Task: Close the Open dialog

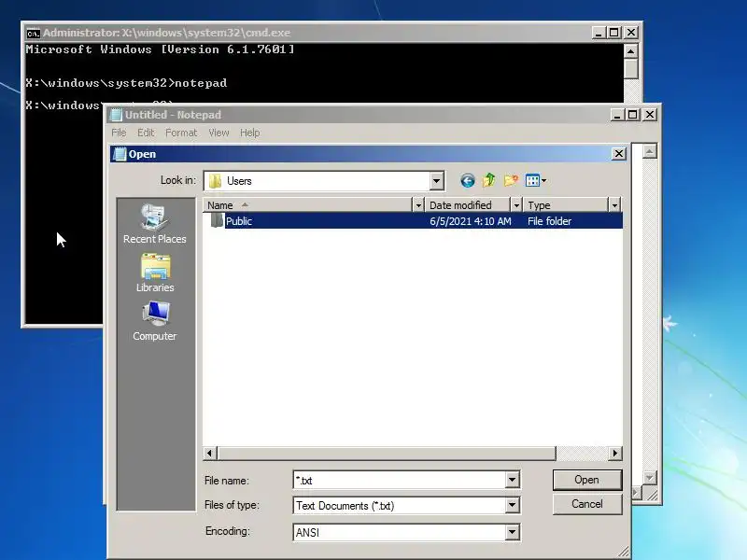Action: 618,154
